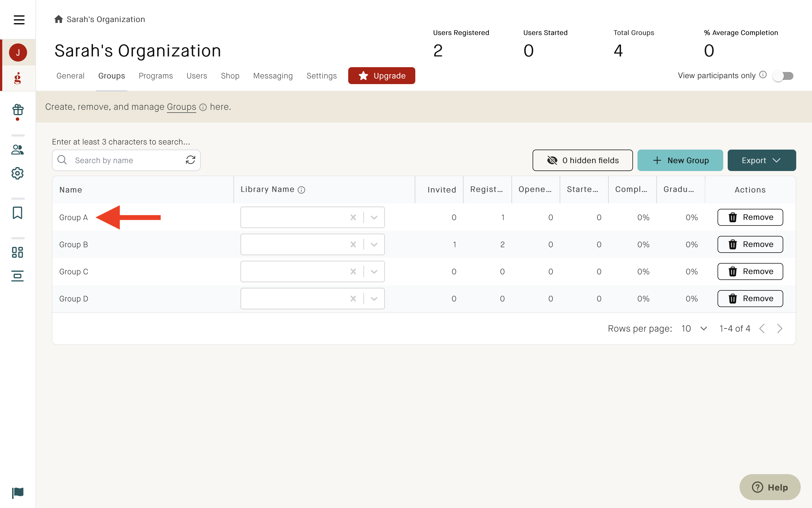Open the Export dropdown
The image size is (812, 508).
pos(762,160)
